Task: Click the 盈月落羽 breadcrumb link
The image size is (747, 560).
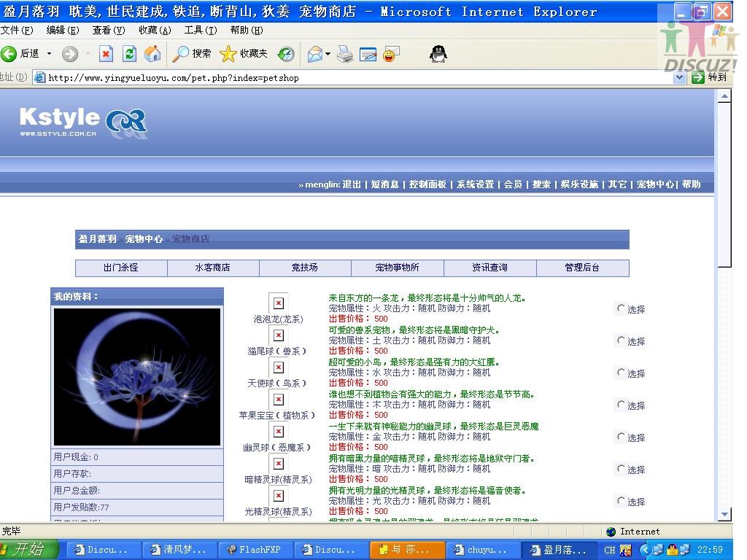Action: click(97, 239)
